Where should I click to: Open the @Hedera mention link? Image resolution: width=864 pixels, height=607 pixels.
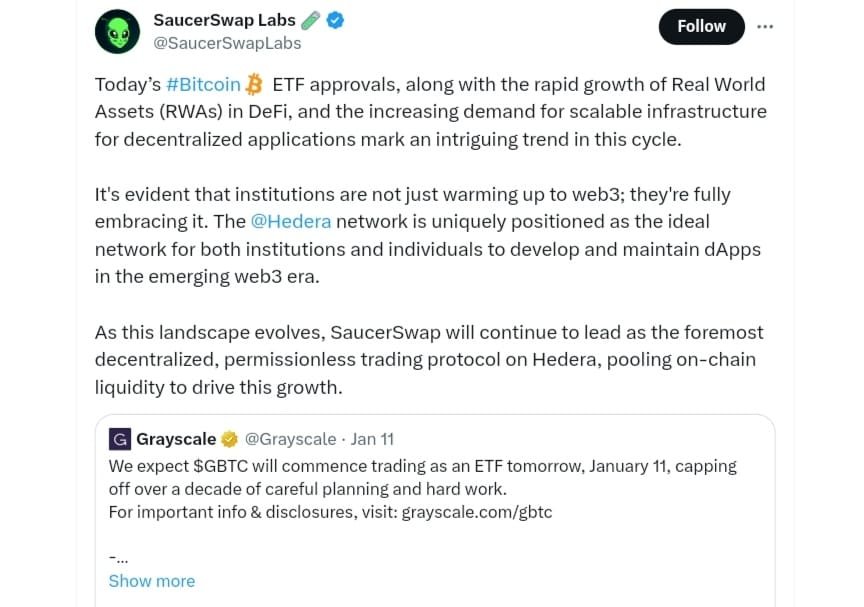(x=291, y=221)
